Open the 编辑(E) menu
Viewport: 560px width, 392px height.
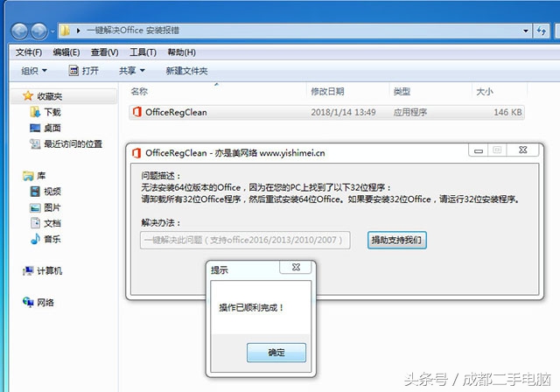[66, 52]
